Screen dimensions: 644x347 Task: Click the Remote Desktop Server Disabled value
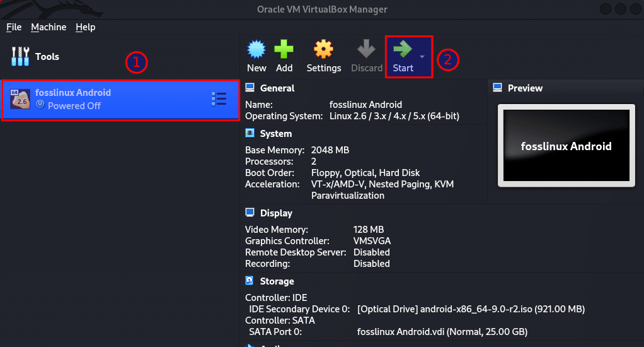[372, 252]
